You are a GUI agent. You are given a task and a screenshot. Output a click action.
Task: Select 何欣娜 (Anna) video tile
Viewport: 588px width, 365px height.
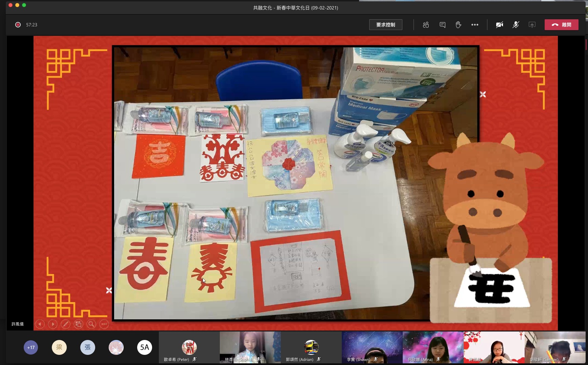tap(433, 347)
